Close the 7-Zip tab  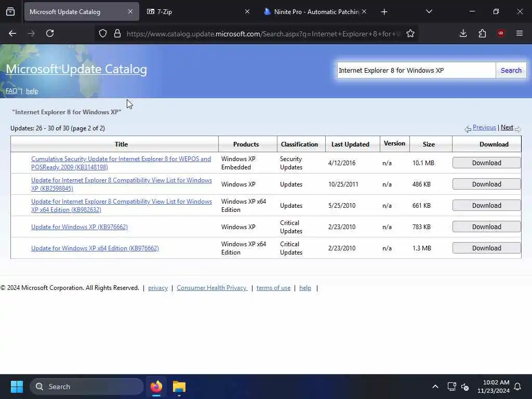tap(247, 11)
